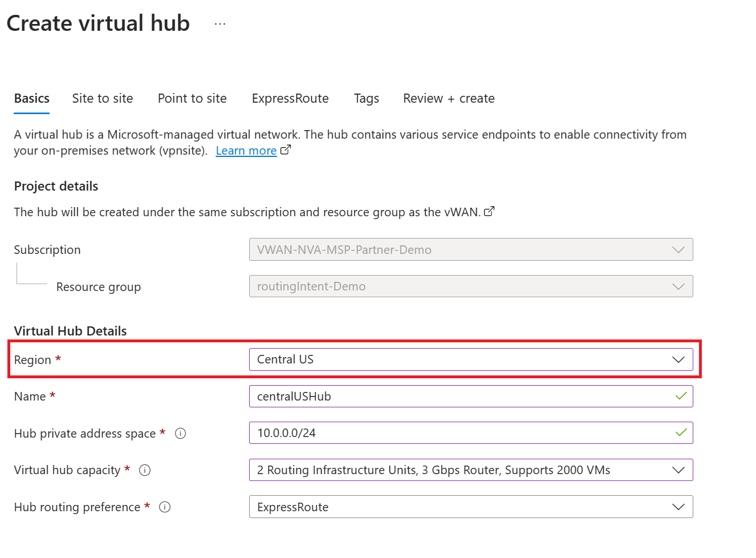Click info icon beside Virtual hub capacity
756x558 pixels.
click(145, 470)
